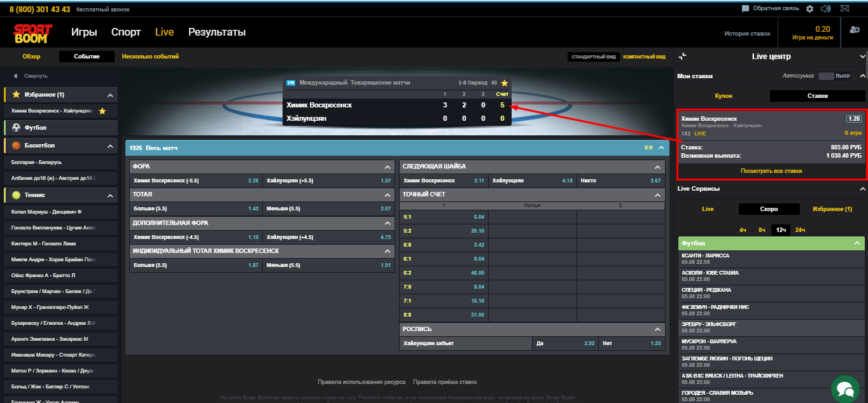Viewport: 868px width, 403px height.
Task: Switch to Стандартный вид layout
Action: pyautogui.click(x=594, y=57)
